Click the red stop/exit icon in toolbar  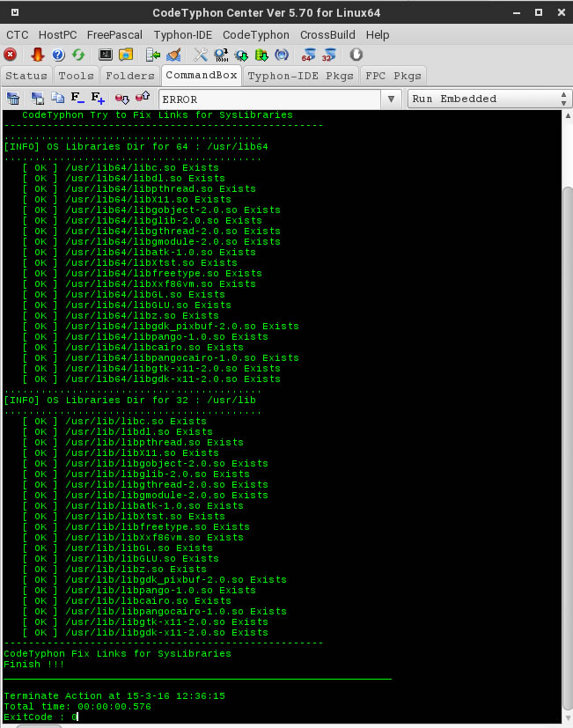11,55
